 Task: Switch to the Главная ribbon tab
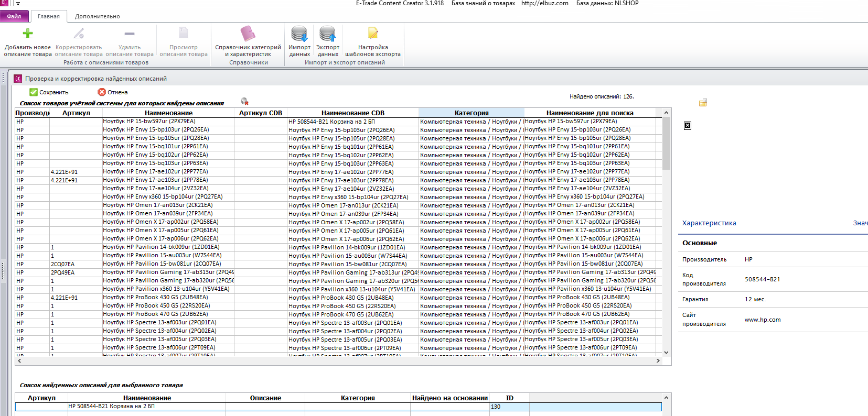[49, 16]
